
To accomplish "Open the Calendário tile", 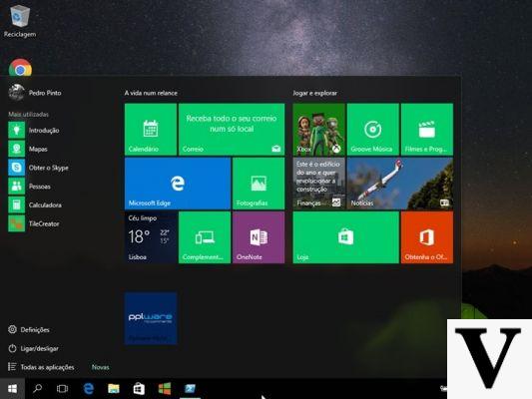I will point(151,129).
